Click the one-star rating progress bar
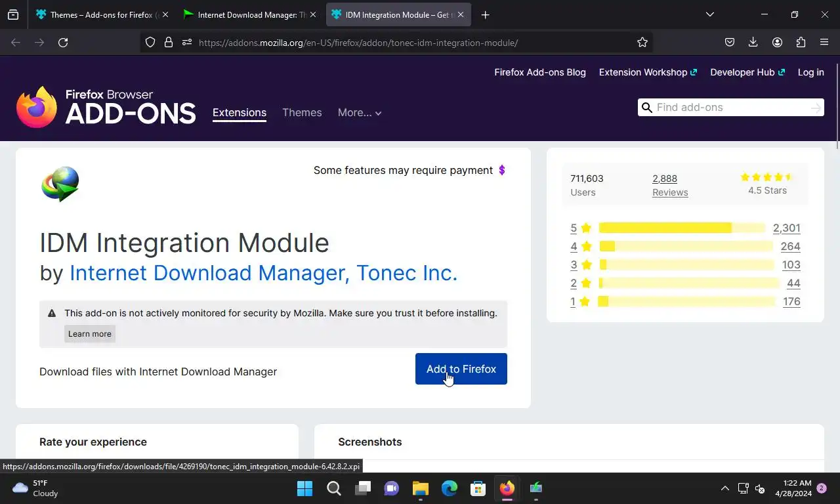840x504 pixels. pyautogui.click(x=686, y=301)
